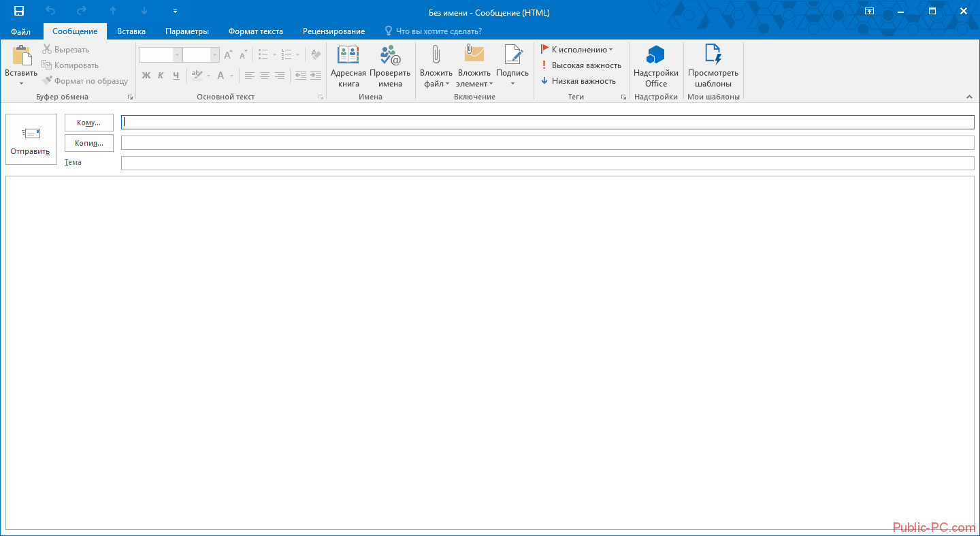Expand bullet list style dropdown arrow
The width and height of the screenshot is (980, 536).
click(274, 55)
